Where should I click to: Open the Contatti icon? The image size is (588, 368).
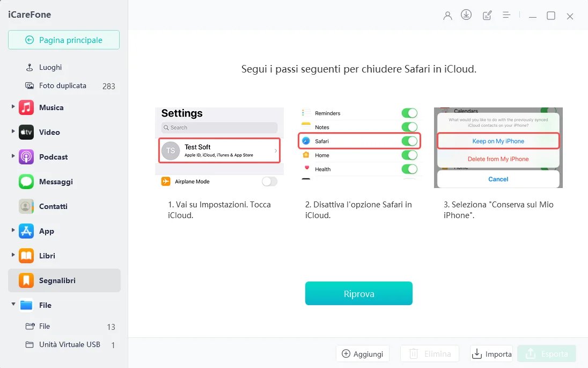point(26,206)
